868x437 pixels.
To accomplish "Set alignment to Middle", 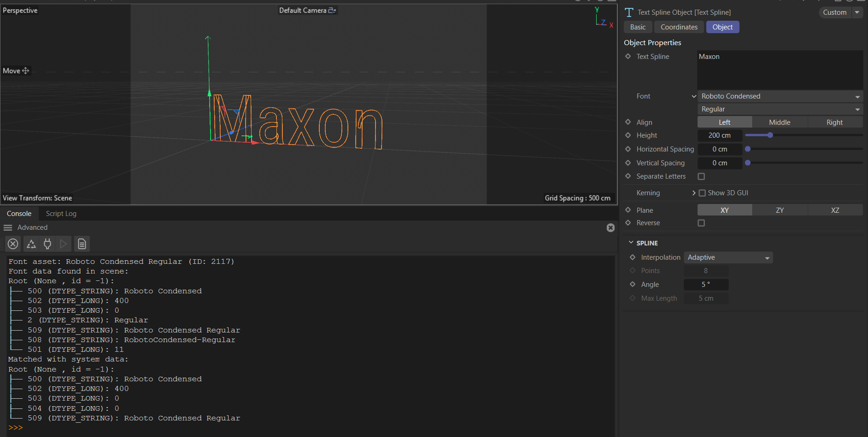I will [780, 122].
